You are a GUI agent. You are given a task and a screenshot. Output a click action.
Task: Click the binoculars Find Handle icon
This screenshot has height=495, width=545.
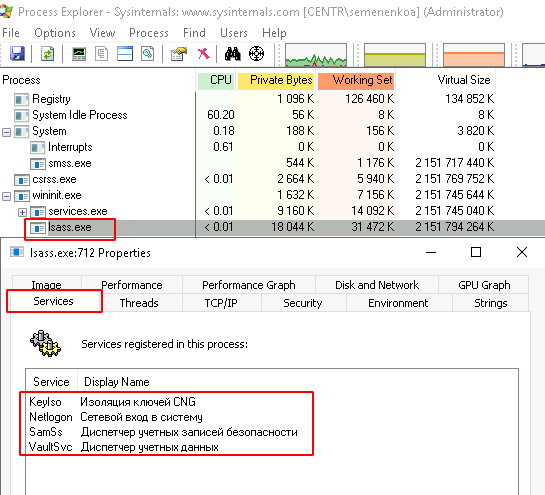click(x=233, y=54)
